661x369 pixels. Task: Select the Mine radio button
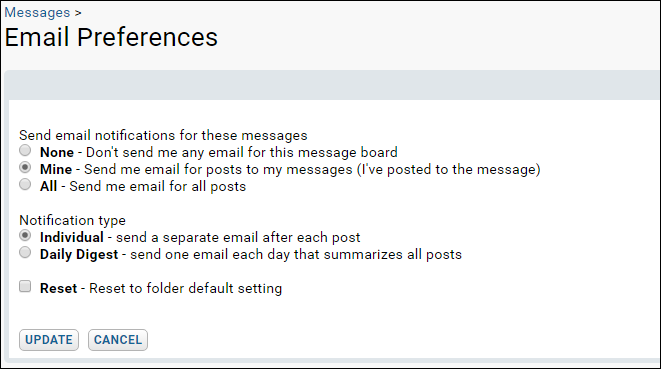(x=25, y=167)
